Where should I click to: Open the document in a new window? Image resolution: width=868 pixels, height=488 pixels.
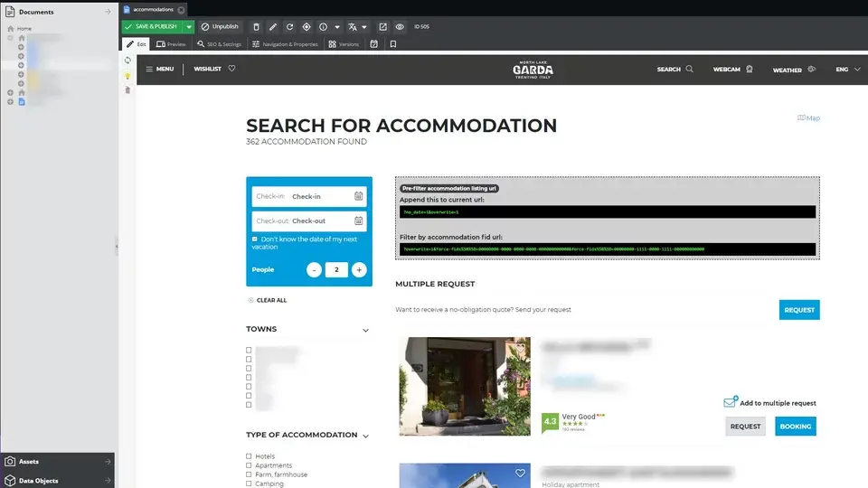pos(382,26)
